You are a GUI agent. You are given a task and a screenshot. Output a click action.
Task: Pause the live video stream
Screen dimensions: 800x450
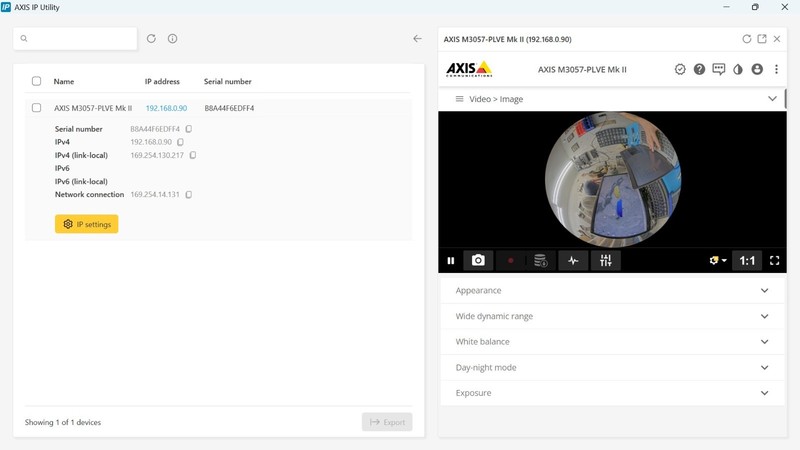tap(451, 261)
